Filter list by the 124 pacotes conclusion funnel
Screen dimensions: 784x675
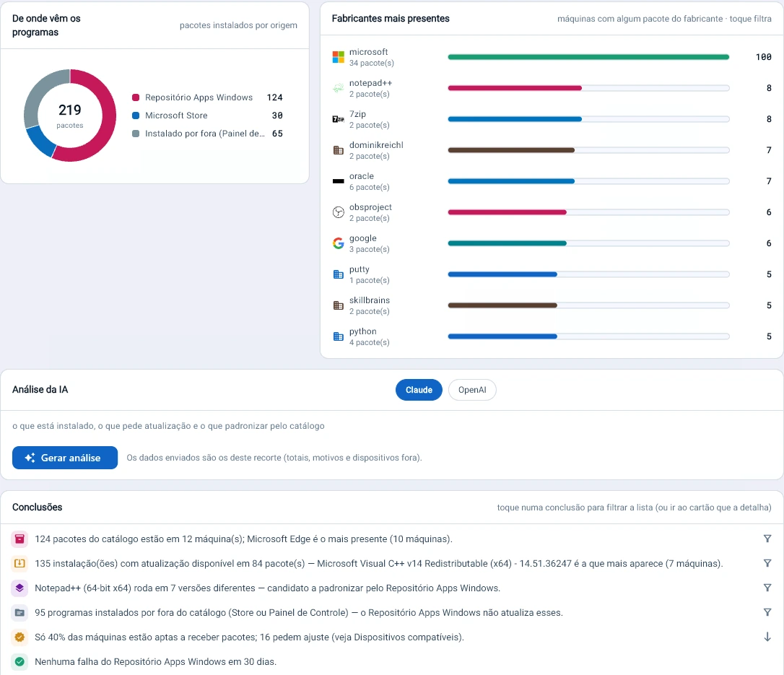[767, 539]
